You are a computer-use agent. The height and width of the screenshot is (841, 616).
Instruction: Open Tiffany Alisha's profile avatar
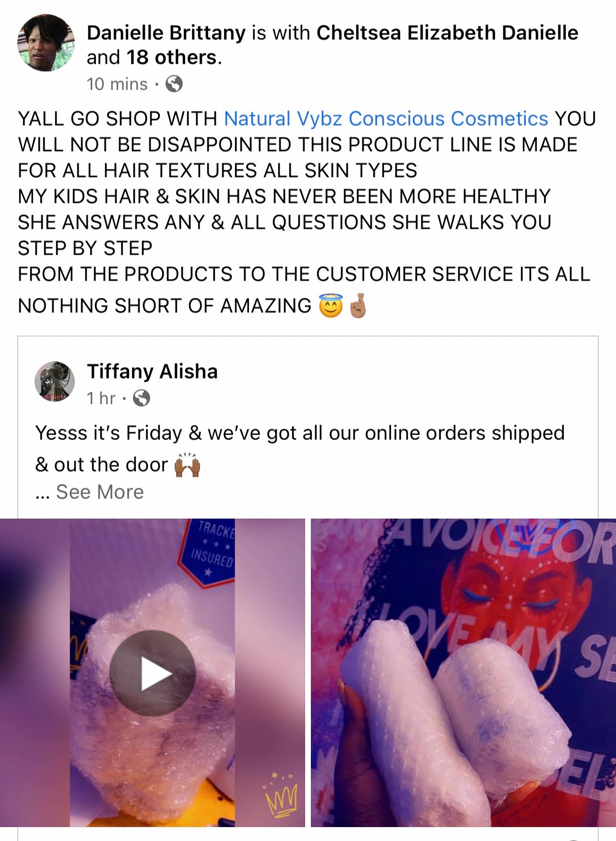pyautogui.click(x=55, y=381)
